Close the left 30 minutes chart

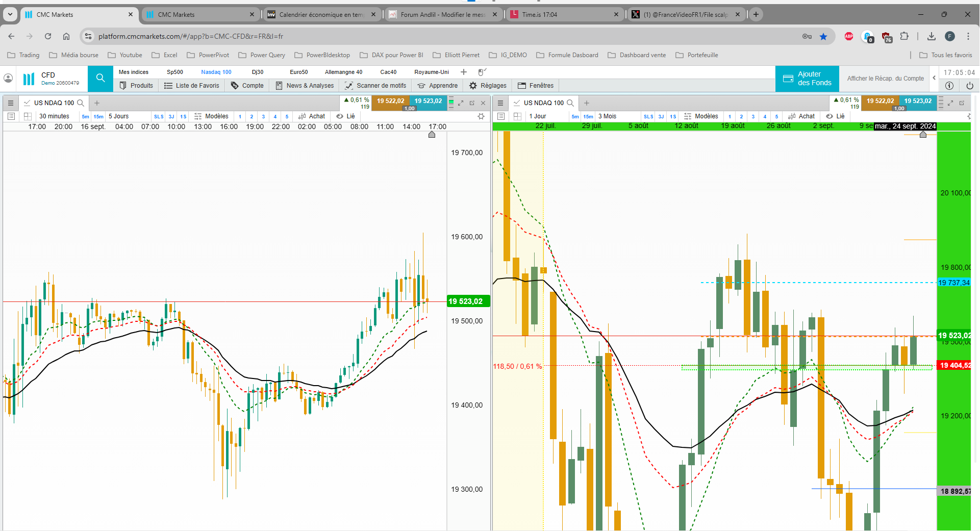coord(483,103)
